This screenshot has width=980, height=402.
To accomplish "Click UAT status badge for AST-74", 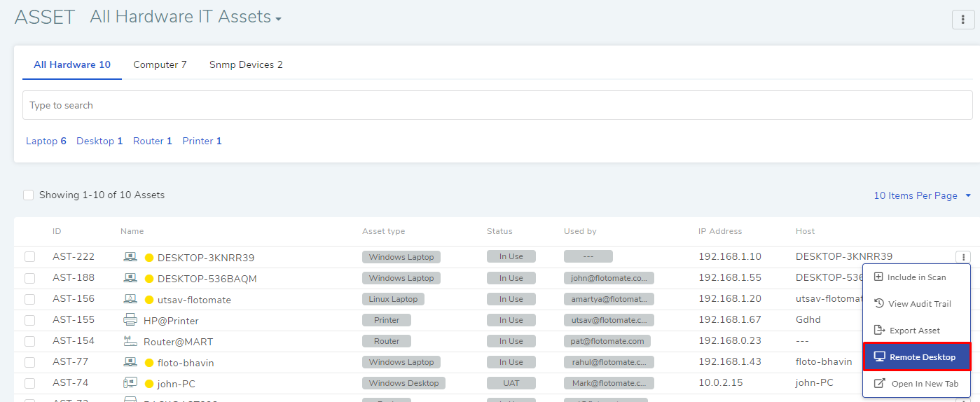I will click(511, 383).
